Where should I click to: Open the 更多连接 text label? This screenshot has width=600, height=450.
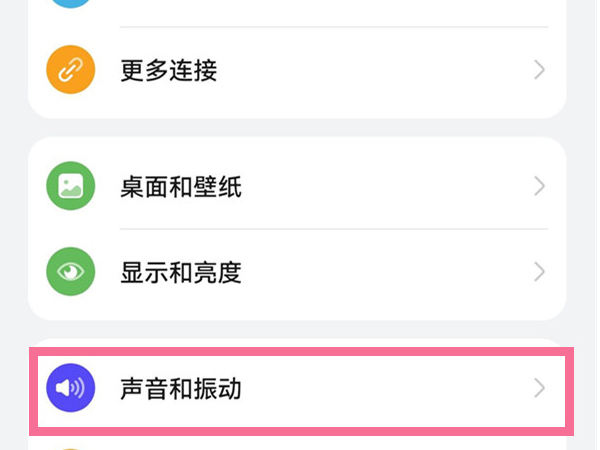(169, 70)
